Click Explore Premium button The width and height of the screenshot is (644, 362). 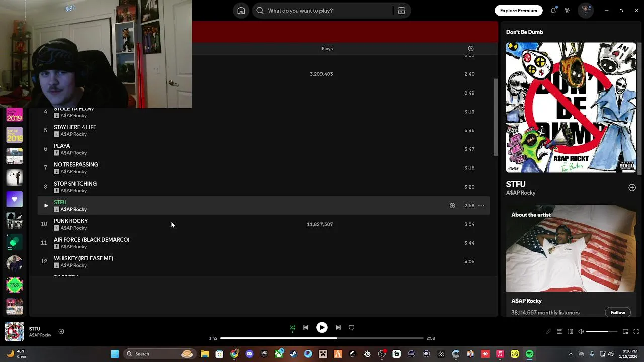[x=518, y=11]
